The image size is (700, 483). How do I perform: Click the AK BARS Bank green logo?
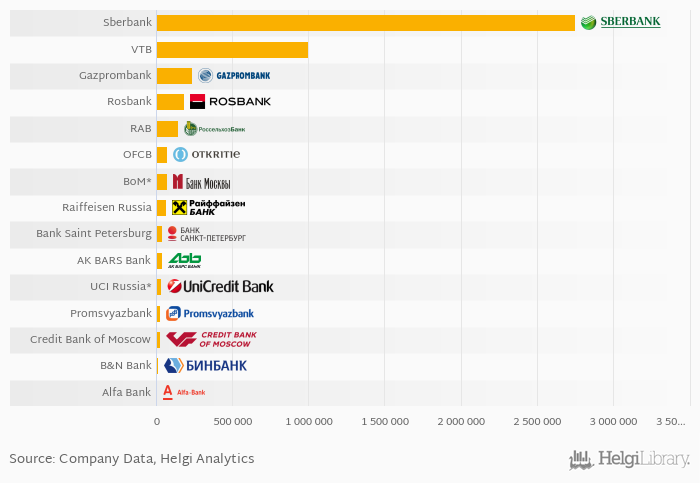pyautogui.click(x=185, y=260)
